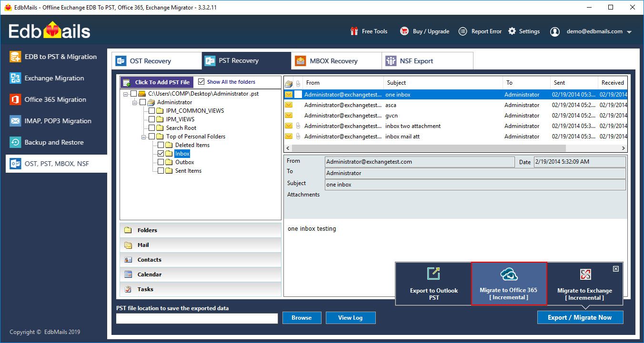Select the Inbox folder in tree
The height and width of the screenshot is (343, 644).
[x=182, y=154]
